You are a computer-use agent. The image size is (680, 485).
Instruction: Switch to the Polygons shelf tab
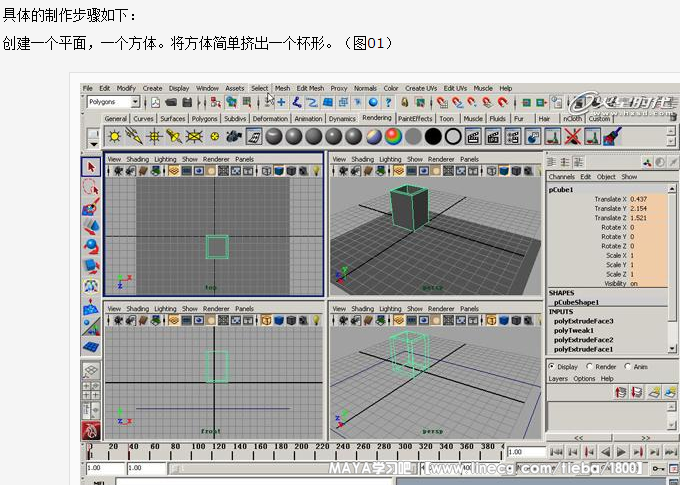pyautogui.click(x=204, y=118)
